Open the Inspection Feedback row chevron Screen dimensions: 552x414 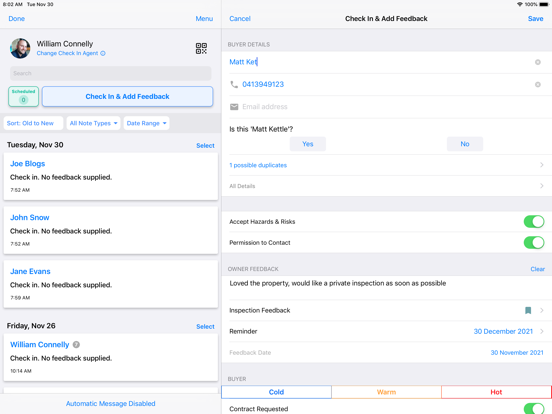tap(542, 310)
